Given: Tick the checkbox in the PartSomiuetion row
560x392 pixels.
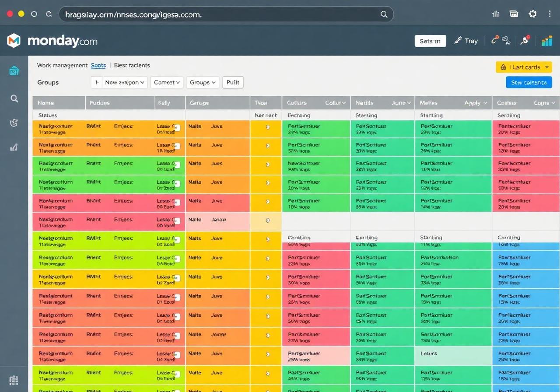Looking at the screenshot, I should (177, 259).
